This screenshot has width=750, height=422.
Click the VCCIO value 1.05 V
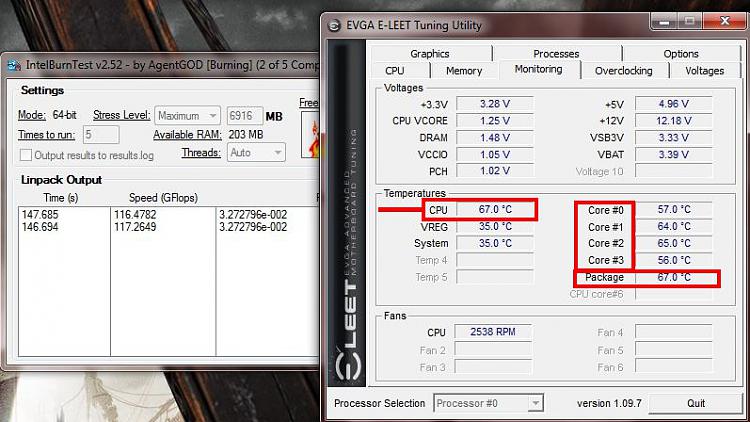[495, 155]
